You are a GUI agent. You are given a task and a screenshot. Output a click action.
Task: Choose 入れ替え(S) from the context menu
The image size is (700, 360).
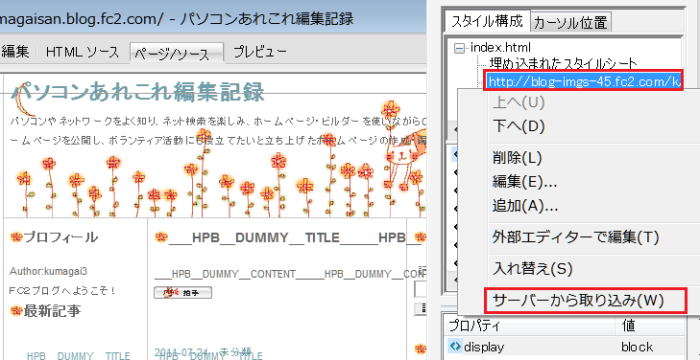pyautogui.click(x=532, y=269)
